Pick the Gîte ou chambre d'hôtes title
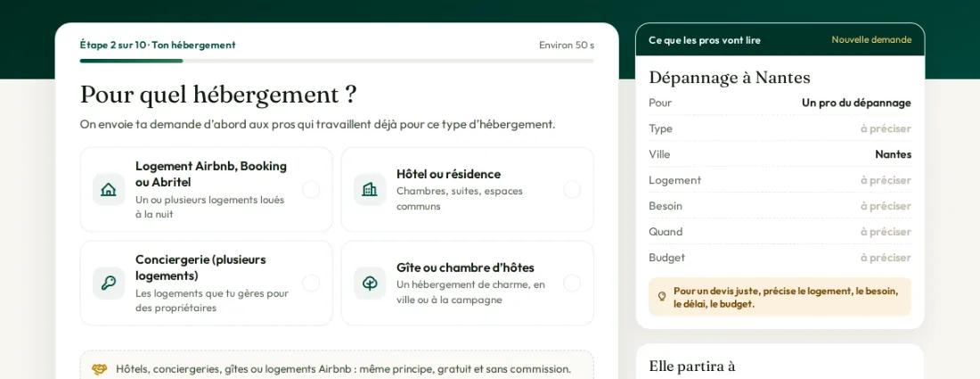 (x=465, y=268)
